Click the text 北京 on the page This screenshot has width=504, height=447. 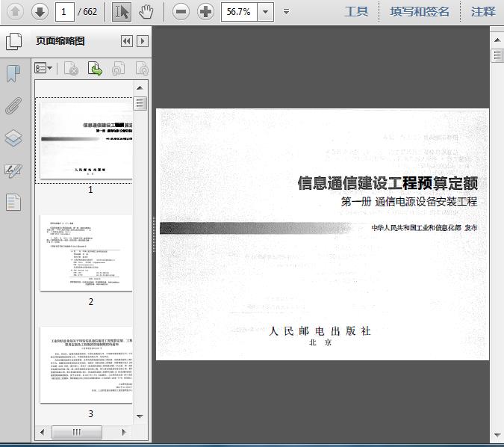320,343
